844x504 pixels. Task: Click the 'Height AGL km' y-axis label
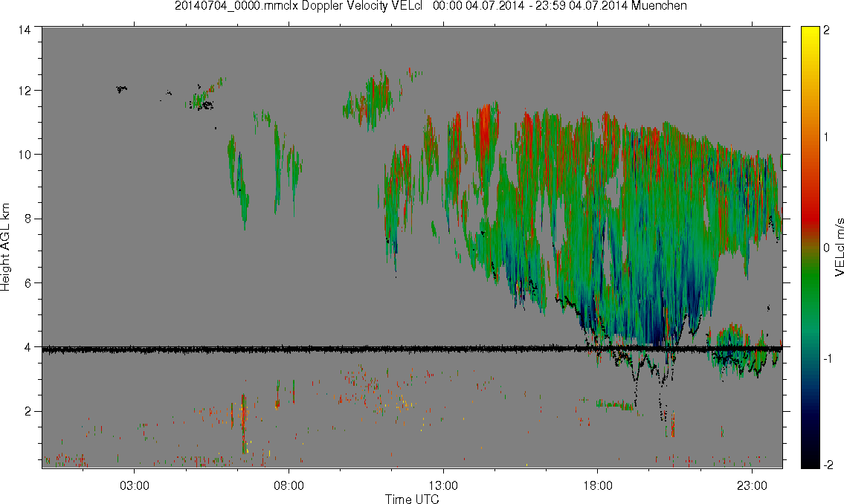pos(5,247)
